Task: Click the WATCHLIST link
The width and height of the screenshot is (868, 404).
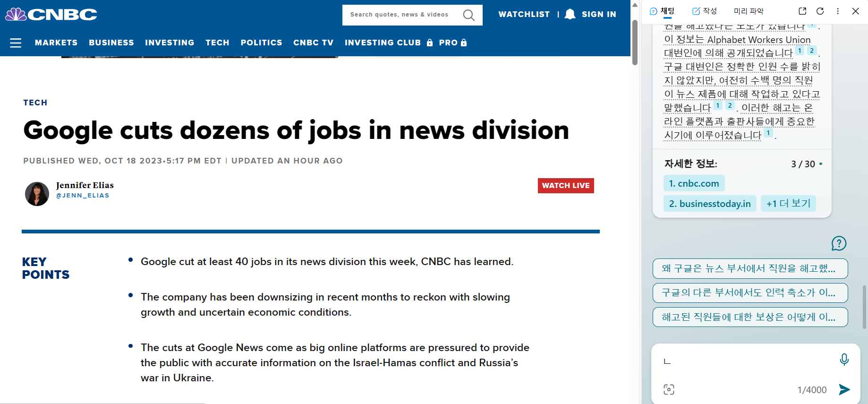Action: (x=524, y=14)
